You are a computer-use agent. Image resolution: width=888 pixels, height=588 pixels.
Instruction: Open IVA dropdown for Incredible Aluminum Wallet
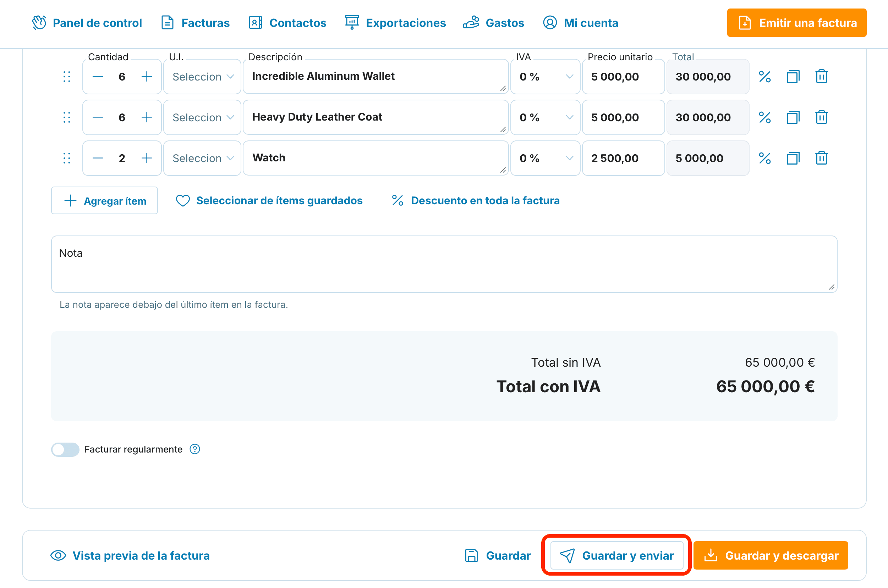click(546, 77)
